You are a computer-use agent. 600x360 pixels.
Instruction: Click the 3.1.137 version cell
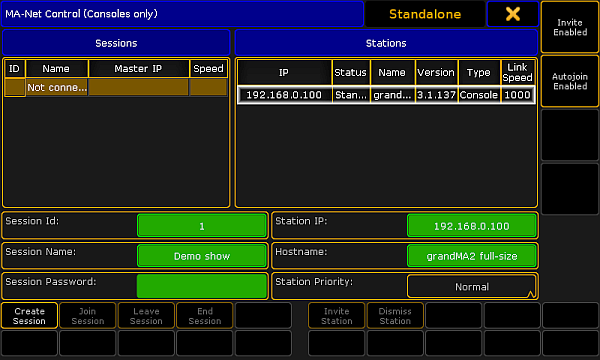click(x=436, y=95)
